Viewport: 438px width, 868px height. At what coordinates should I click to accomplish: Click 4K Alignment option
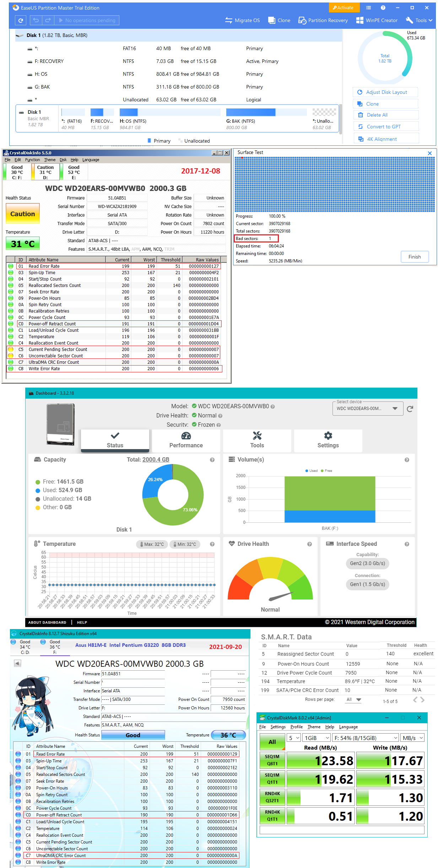[386, 139]
